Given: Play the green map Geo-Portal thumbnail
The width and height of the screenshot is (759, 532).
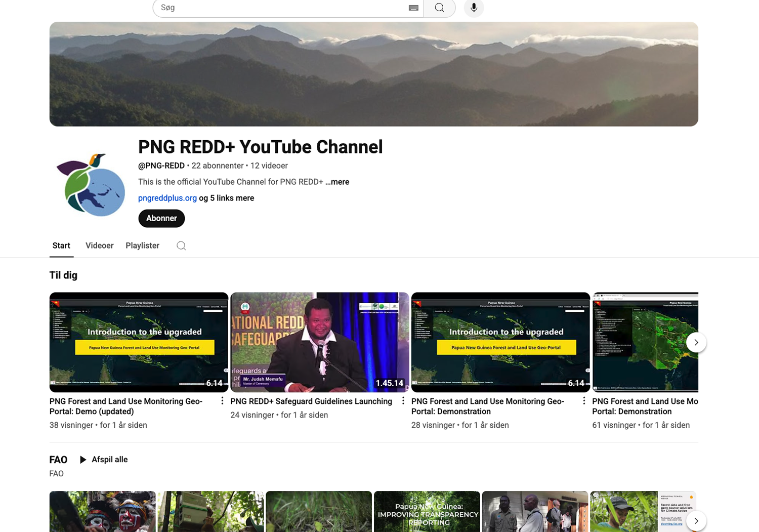Looking at the screenshot, I should [x=645, y=342].
